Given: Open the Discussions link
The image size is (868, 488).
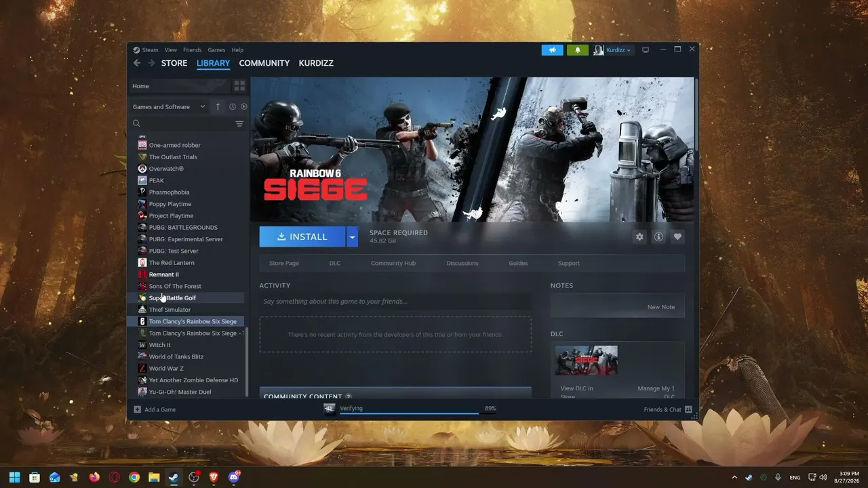Looking at the screenshot, I should (462, 263).
